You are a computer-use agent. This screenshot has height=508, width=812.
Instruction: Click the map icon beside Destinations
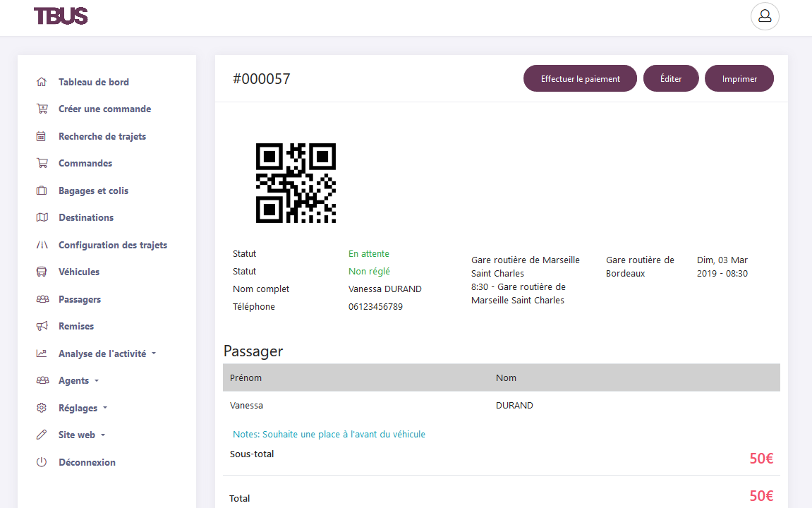(42, 217)
